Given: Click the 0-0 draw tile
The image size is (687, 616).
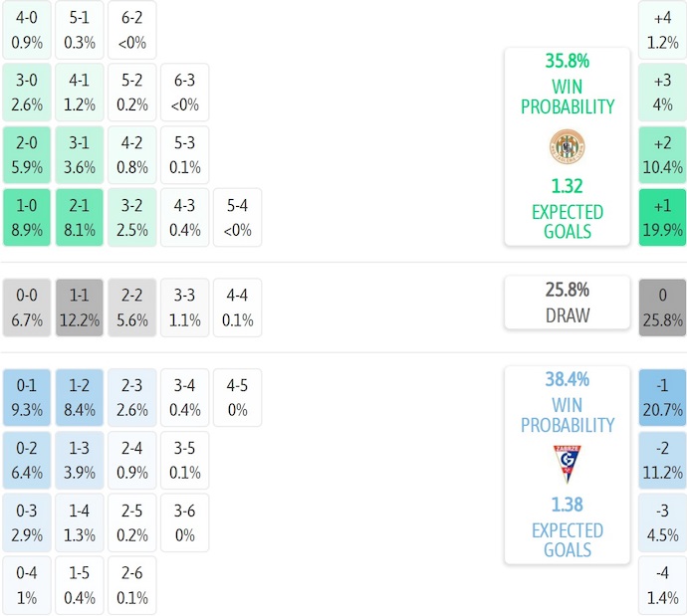Looking at the screenshot, I should pyautogui.click(x=27, y=308).
